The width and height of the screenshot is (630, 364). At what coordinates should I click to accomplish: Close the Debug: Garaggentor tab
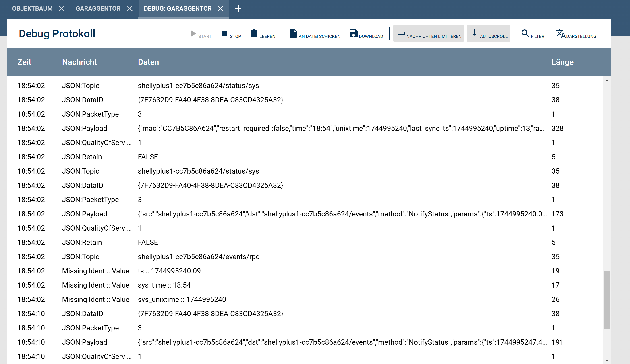pyautogui.click(x=220, y=9)
